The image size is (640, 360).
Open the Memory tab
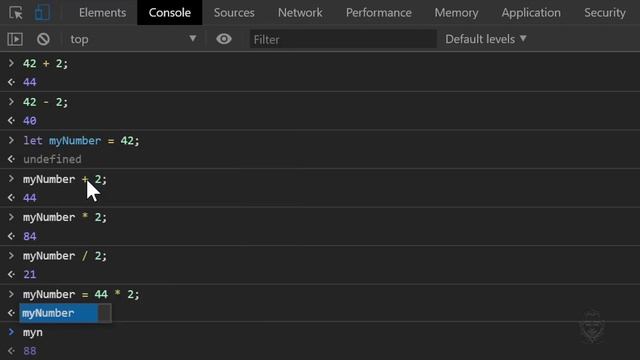pyautogui.click(x=456, y=13)
